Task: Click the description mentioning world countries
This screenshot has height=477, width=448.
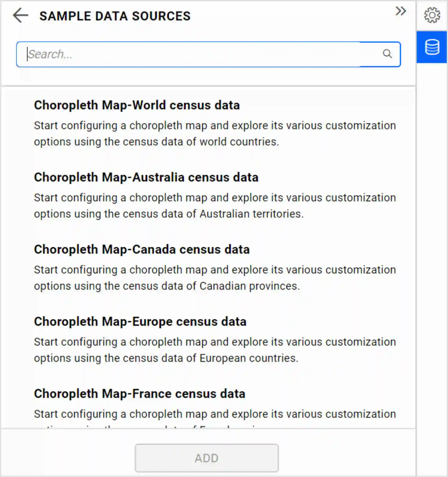Action: [x=215, y=134]
